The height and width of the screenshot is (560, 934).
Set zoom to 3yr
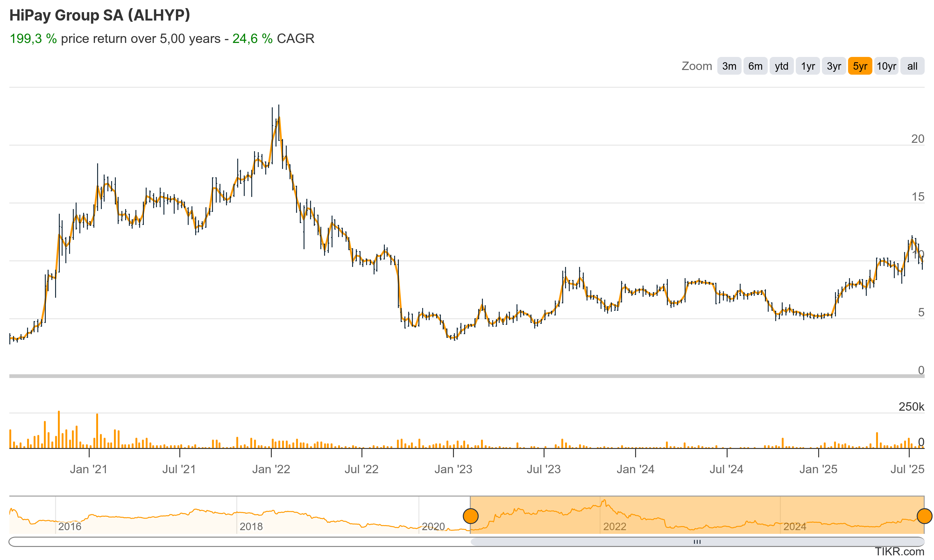pyautogui.click(x=833, y=66)
